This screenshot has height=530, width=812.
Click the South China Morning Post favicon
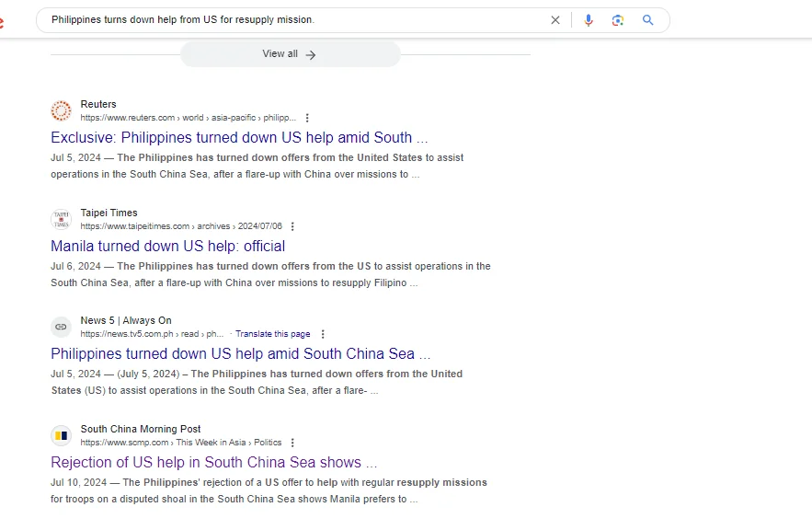[x=61, y=436]
